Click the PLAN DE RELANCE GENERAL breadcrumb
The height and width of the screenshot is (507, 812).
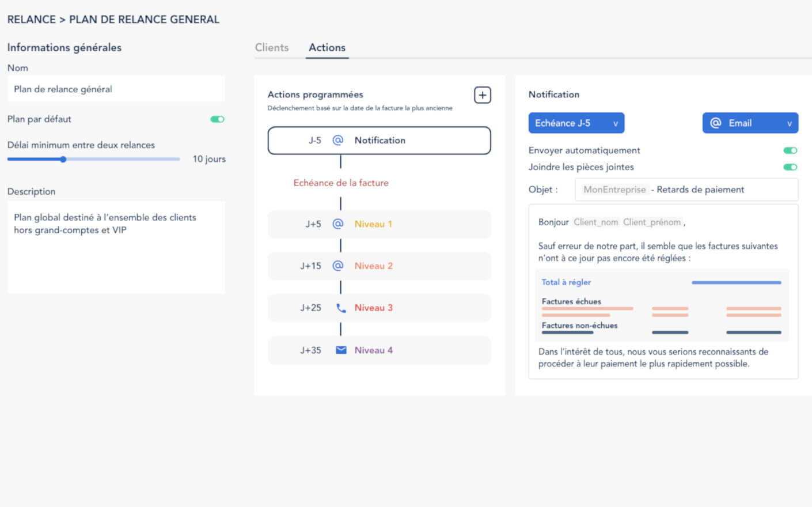[145, 20]
